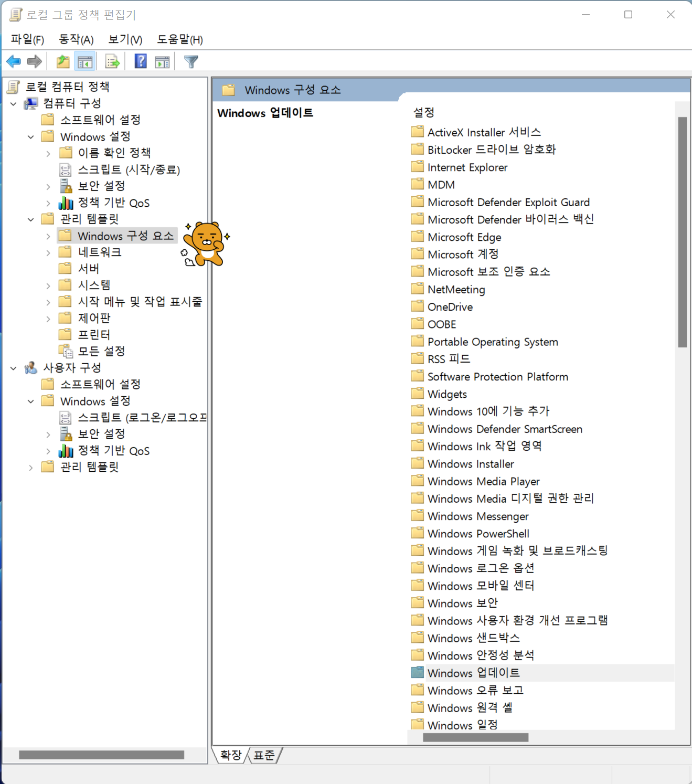This screenshot has height=784, width=692.
Task: Click the Up one level folder icon
Action: click(63, 61)
